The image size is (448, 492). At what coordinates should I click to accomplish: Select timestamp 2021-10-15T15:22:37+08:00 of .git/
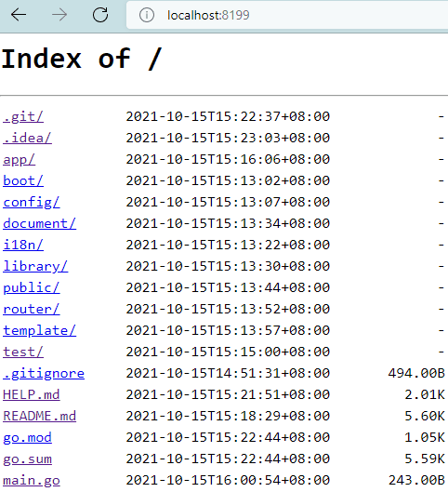228,117
